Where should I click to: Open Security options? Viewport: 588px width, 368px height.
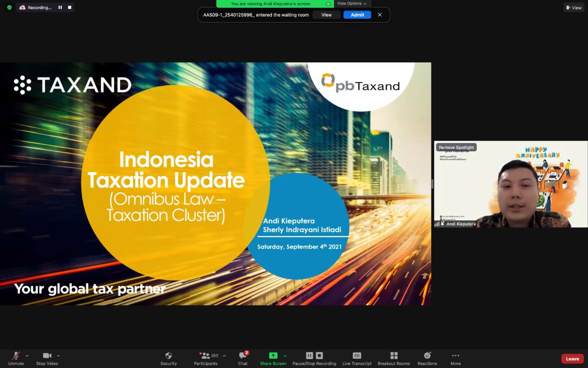point(169,358)
